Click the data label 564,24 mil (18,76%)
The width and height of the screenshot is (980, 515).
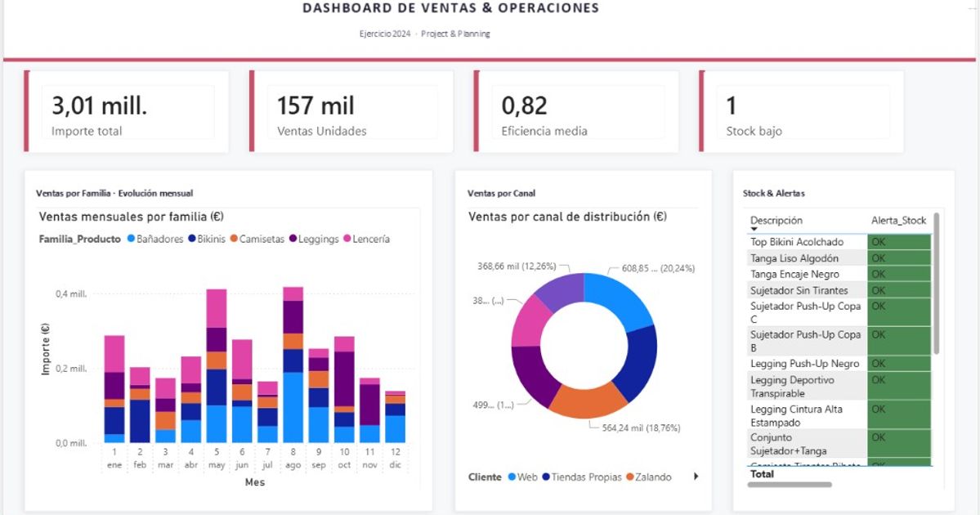click(x=642, y=428)
